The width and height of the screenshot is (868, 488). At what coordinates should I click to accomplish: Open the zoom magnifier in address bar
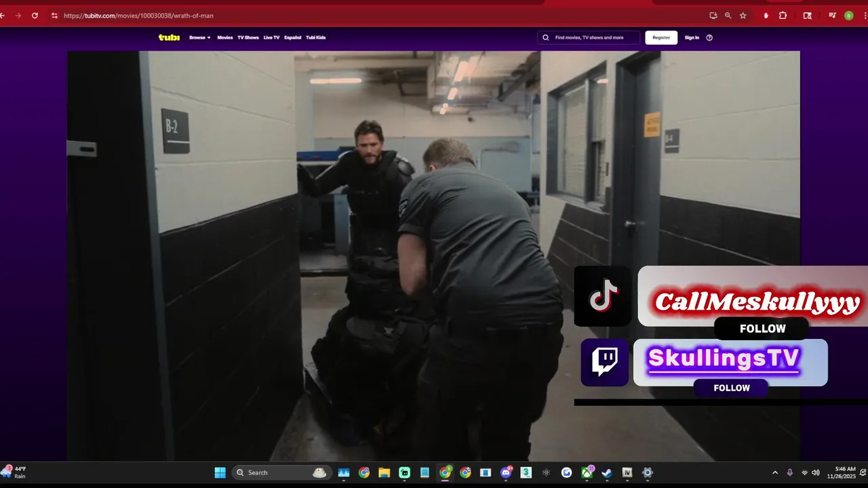tap(728, 16)
